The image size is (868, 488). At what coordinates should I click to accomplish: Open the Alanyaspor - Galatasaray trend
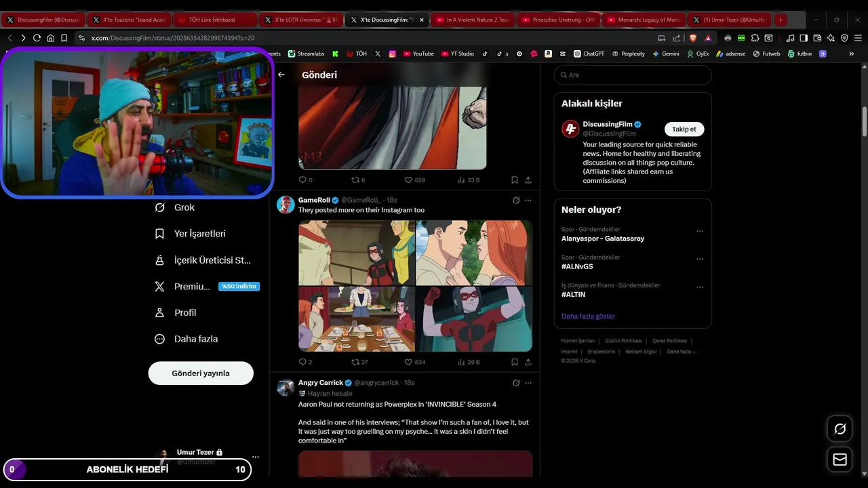tap(603, 239)
